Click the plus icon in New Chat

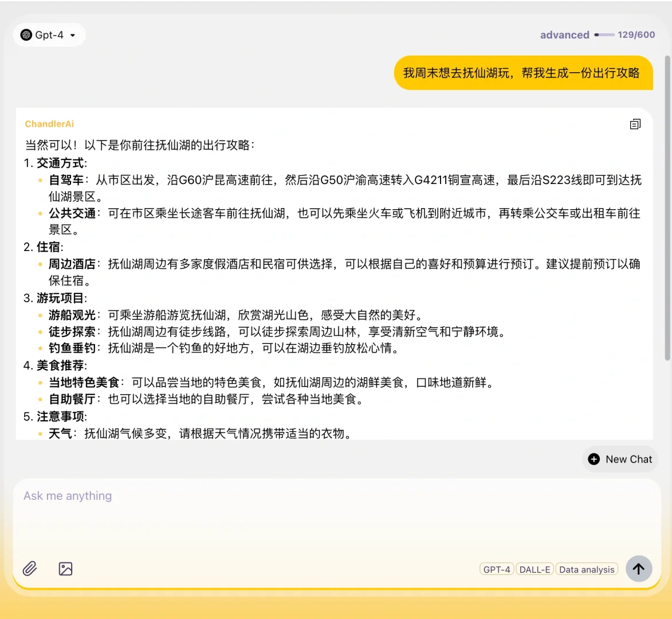(594, 459)
